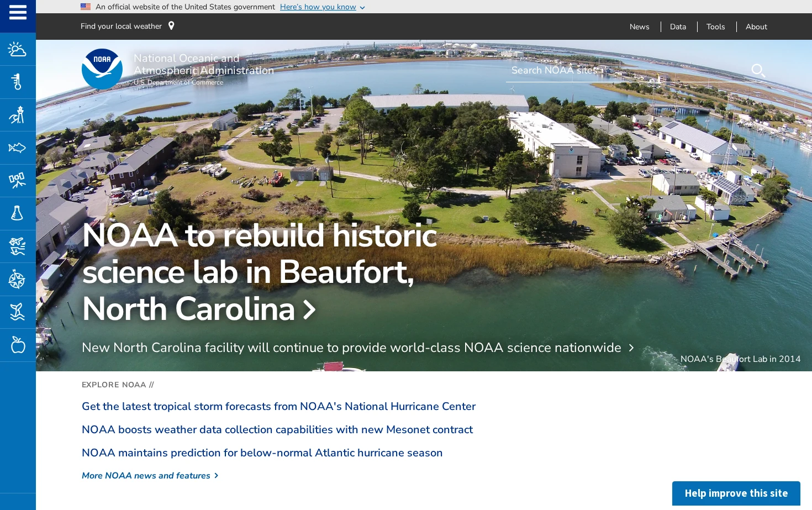812x510 pixels.
Task: Click chevron next to More NOAA news
Action: 216,476
